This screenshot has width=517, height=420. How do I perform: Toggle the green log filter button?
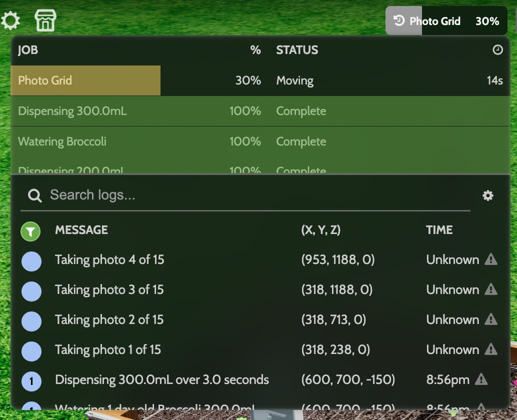coord(31,231)
